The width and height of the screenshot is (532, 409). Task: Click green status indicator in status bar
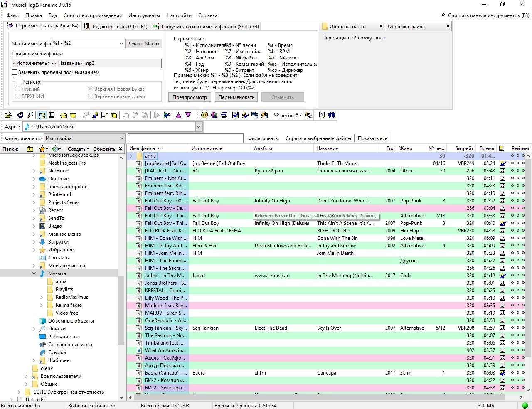pyautogui.click(x=525, y=405)
